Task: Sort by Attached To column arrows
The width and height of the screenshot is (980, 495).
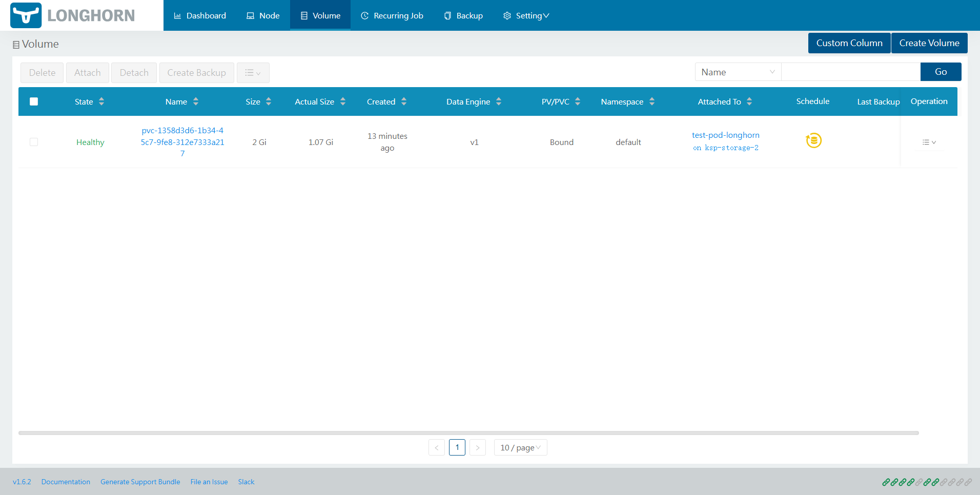Action: click(x=749, y=101)
